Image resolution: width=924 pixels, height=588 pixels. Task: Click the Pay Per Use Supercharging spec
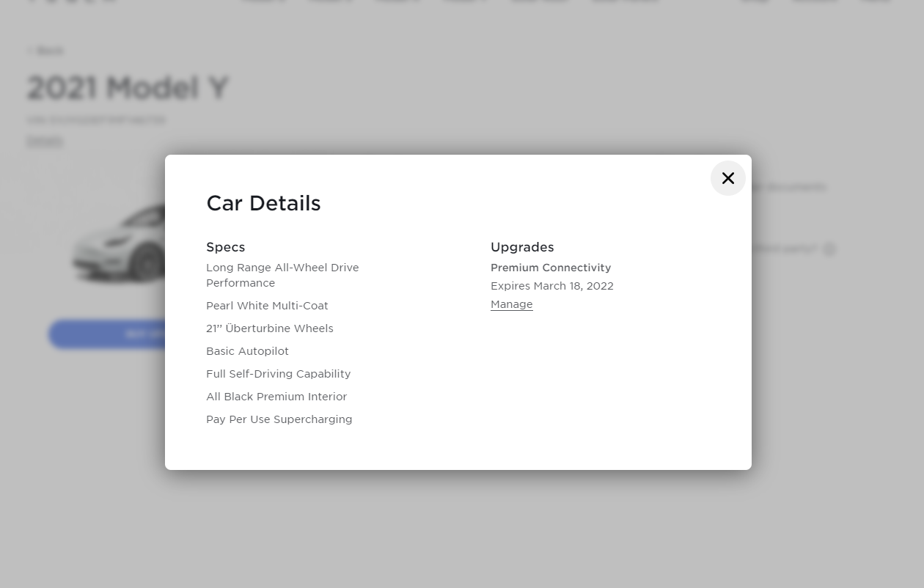279,419
